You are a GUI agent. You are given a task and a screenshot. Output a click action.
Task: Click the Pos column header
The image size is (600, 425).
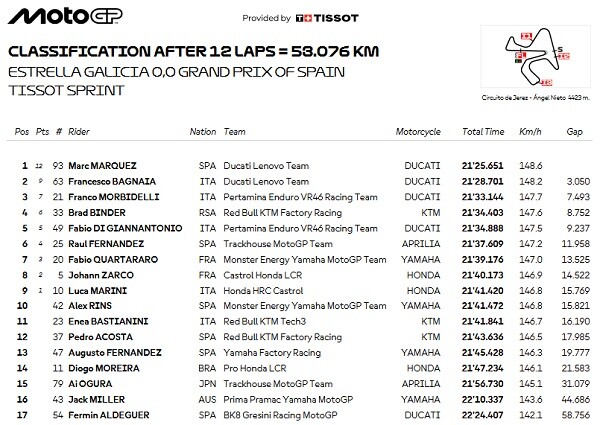point(21,131)
